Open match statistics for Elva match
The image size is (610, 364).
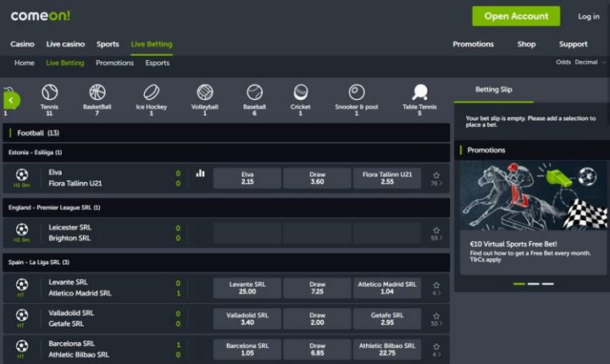[x=200, y=174]
